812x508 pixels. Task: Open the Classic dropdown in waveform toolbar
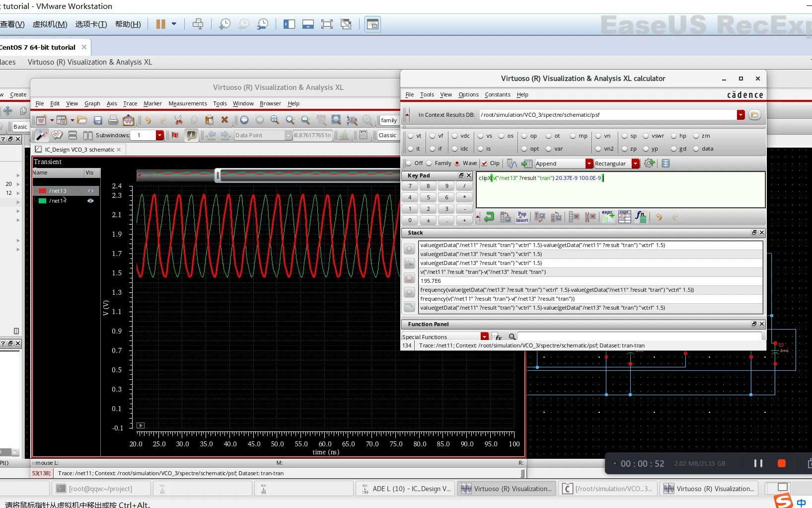[388, 135]
